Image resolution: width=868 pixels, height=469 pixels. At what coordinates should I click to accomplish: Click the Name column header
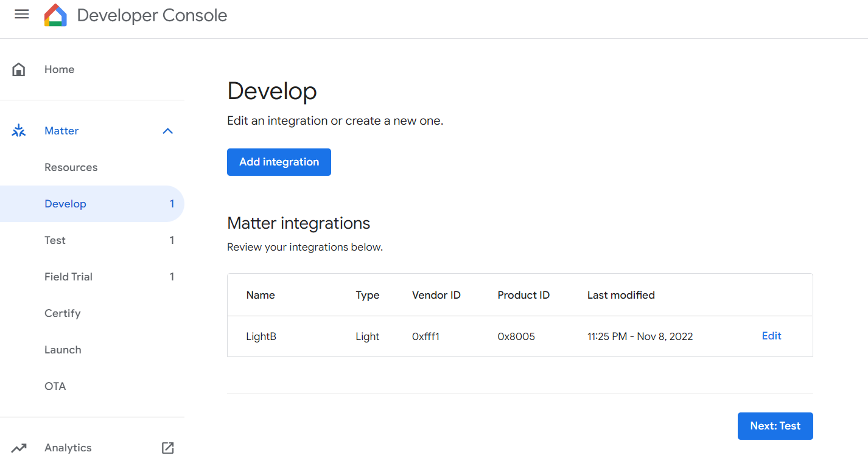261,295
